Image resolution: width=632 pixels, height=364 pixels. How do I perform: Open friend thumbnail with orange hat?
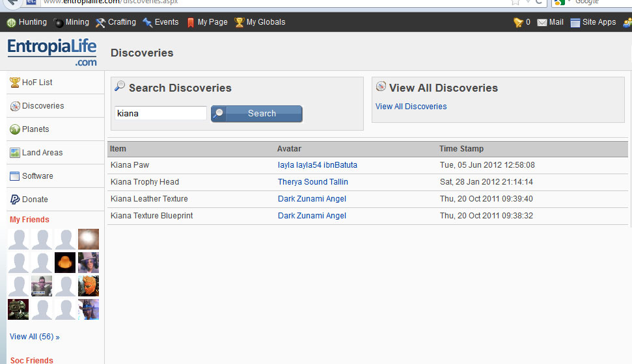[x=65, y=263]
